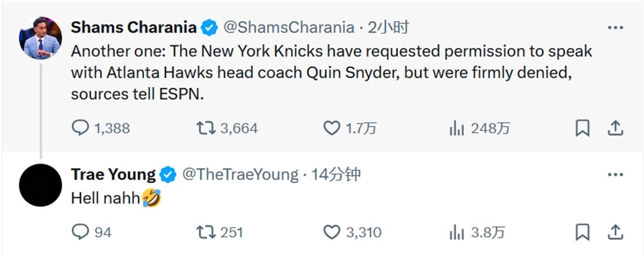This screenshot has width=644, height=255.
Task: Share Shams Charania's tweet
Action: click(615, 128)
